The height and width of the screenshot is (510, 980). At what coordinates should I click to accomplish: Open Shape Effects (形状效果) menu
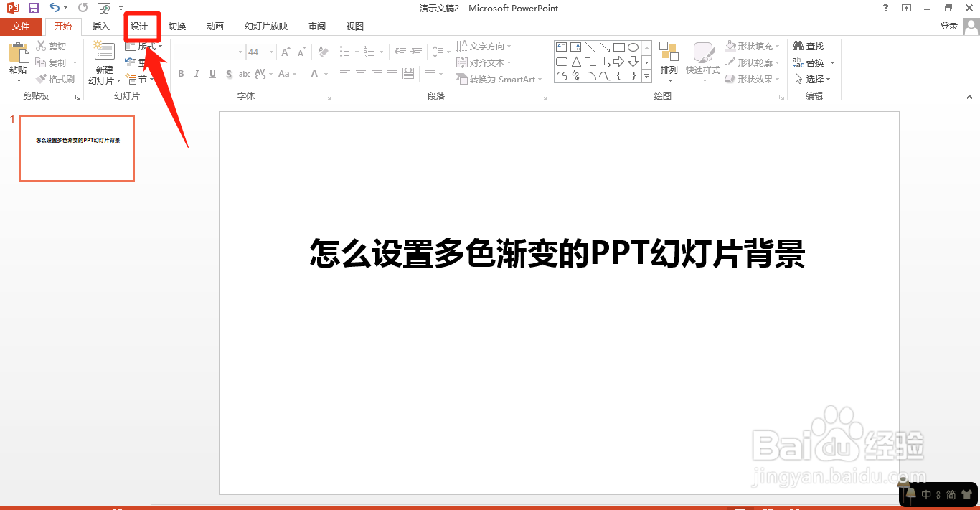[753, 79]
